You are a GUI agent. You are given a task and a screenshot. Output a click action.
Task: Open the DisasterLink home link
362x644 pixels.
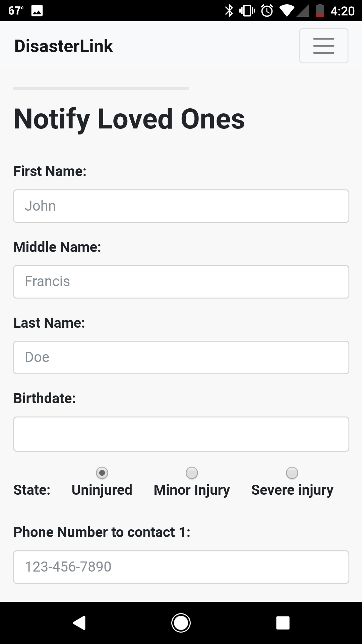[x=63, y=46]
